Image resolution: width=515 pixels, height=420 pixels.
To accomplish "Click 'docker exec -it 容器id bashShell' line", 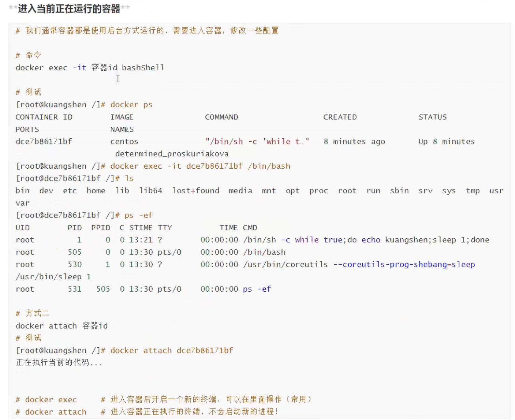I will point(90,68).
